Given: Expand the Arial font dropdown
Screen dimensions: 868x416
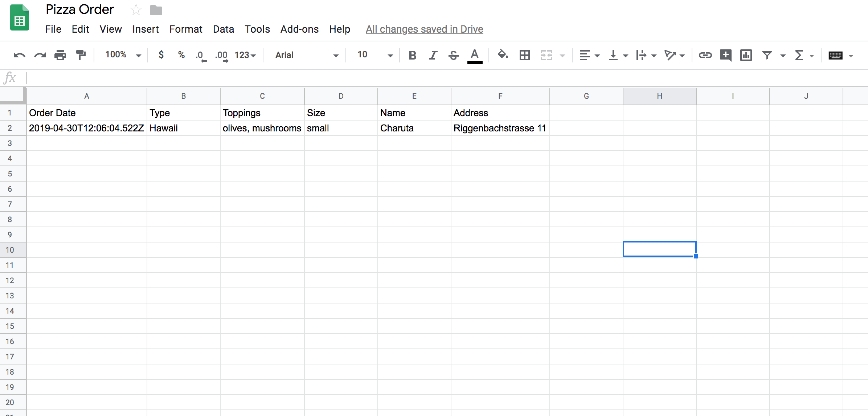Looking at the screenshot, I should pyautogui.click(x=306, y=55).
